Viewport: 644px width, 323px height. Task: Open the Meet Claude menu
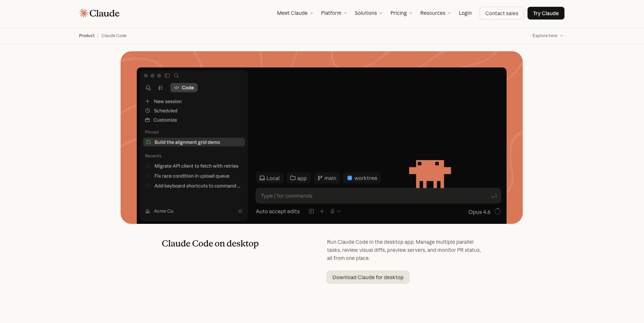coord(295,13)
